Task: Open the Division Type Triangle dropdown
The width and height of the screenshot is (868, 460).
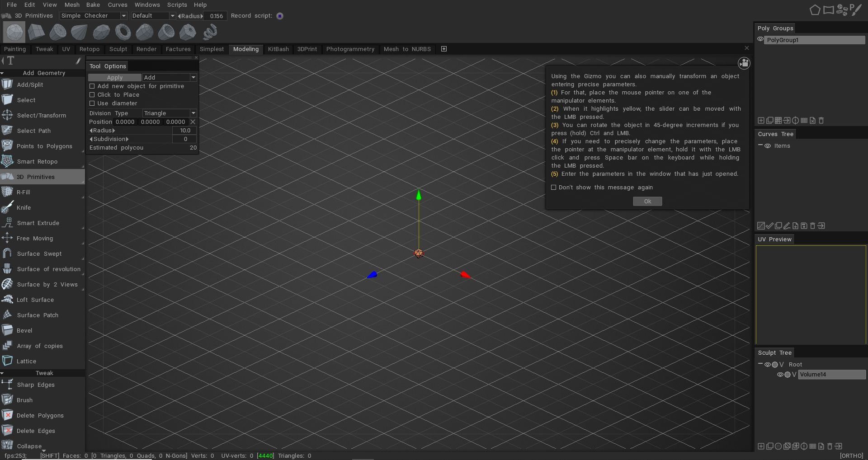Action: [169, 113]
